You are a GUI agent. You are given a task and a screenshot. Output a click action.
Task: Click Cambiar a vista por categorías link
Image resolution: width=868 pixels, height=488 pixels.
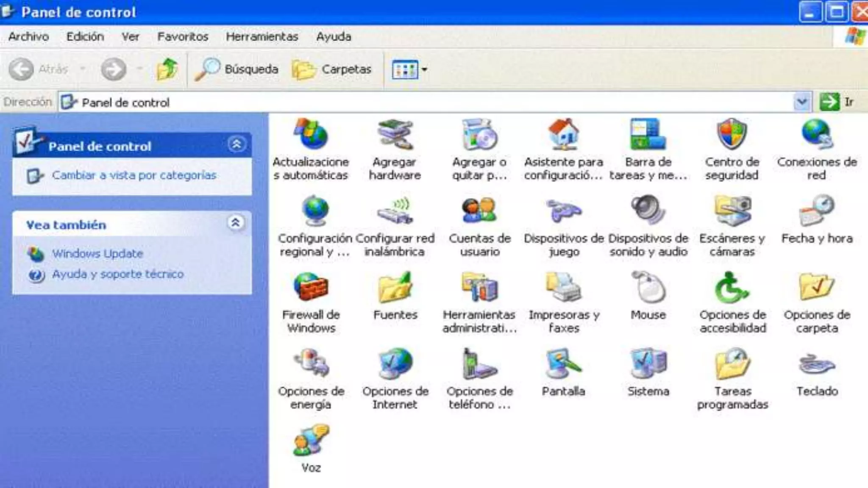click(x=134, y=175)
